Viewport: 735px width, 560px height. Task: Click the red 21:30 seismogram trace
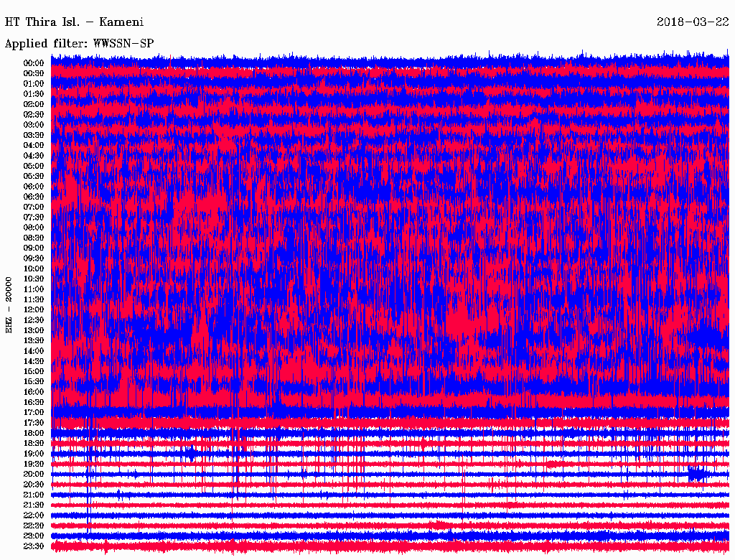[x=390, y=505]
